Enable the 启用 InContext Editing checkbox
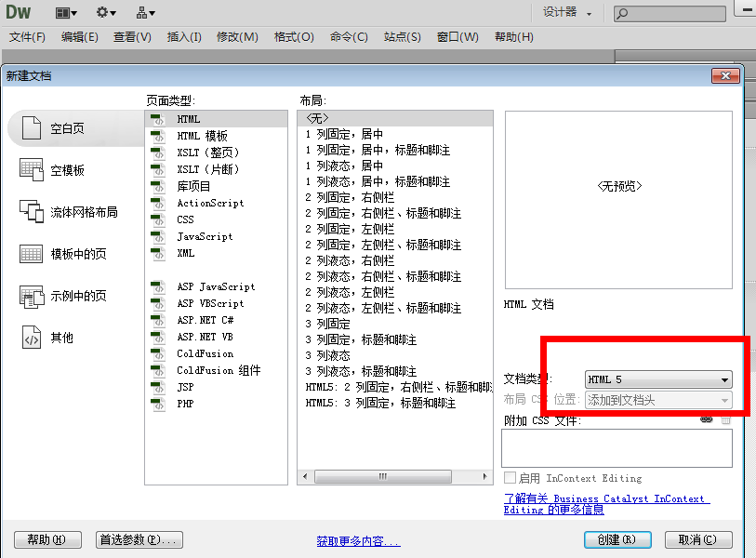Image resolution: width=756 pixels, height=558 pixels. click(x=509, y=478)
